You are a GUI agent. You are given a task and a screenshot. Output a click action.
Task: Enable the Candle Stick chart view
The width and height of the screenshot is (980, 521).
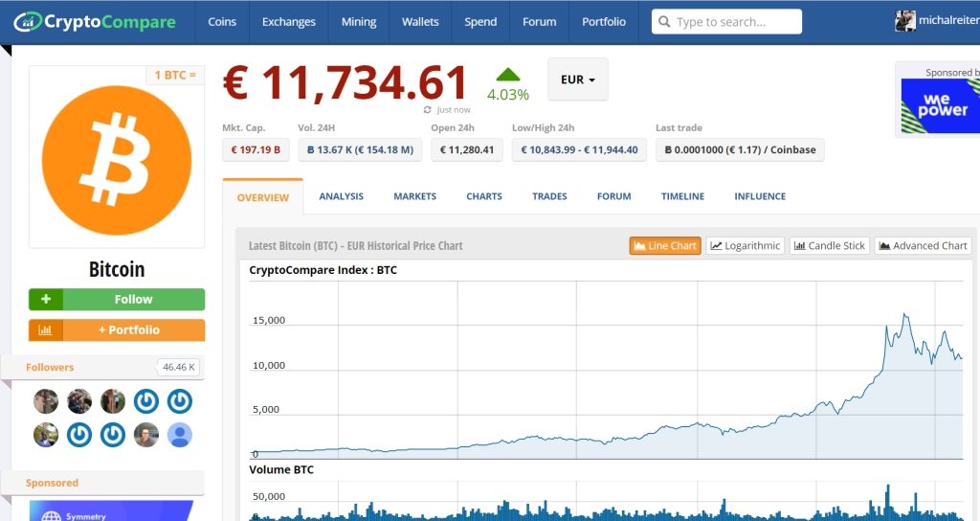click(829, 246)
